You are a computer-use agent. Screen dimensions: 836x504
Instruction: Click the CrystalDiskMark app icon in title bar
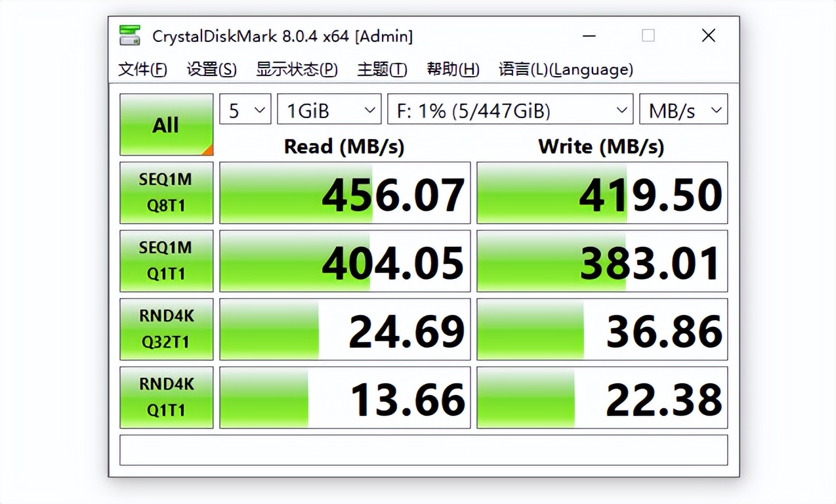pos(130,35)
